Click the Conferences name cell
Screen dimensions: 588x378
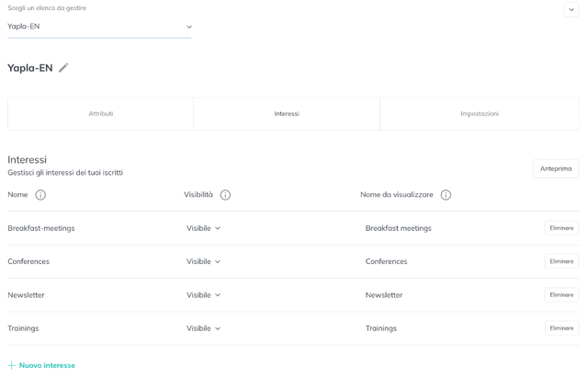click(x=28, y=261)
